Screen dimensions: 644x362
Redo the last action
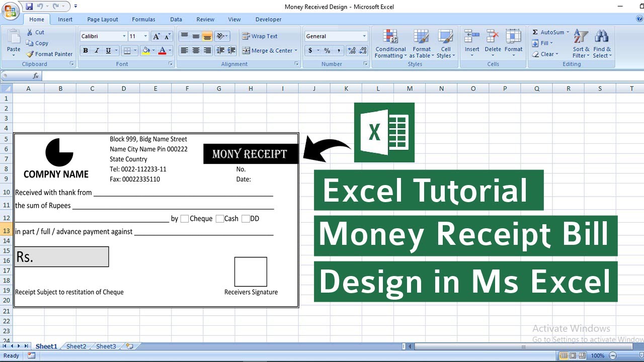click(56, 7)
